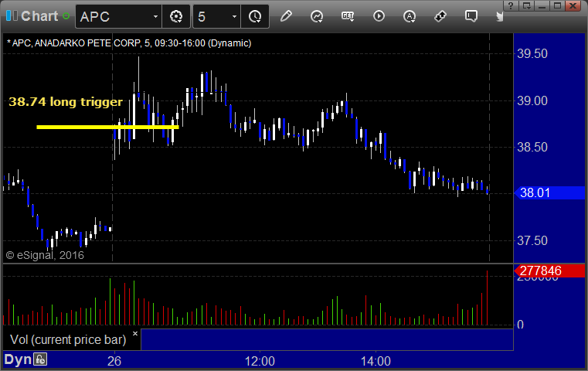Click the 39.50 price axis label
This screenshot has width=588, height=371.
[x=532, y=53]
